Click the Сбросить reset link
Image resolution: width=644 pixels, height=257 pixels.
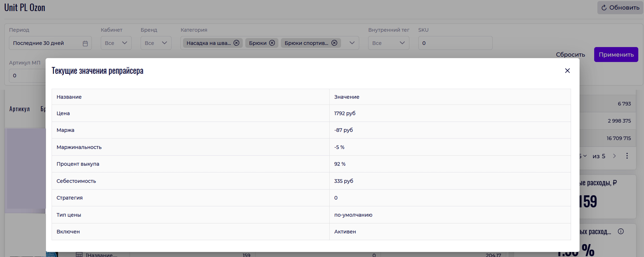pos(570,55)
